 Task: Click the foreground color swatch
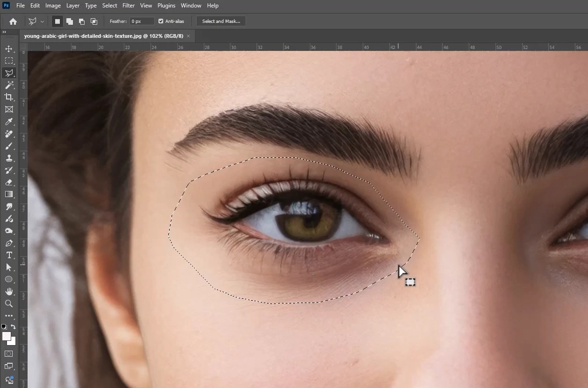[x=7, y=336]
